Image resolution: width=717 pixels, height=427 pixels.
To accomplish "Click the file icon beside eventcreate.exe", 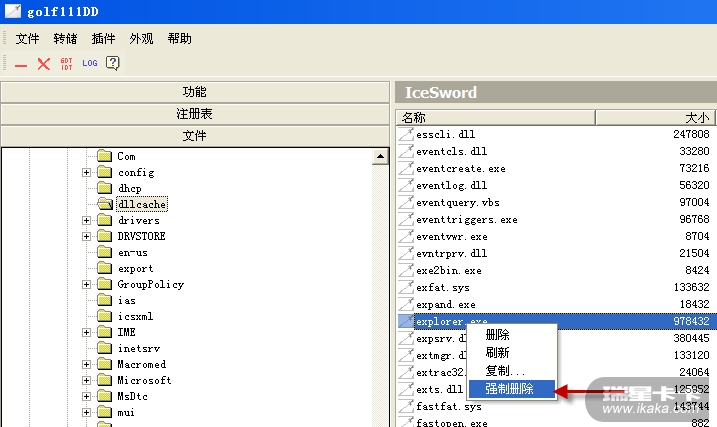I will (x=406, y=168).
